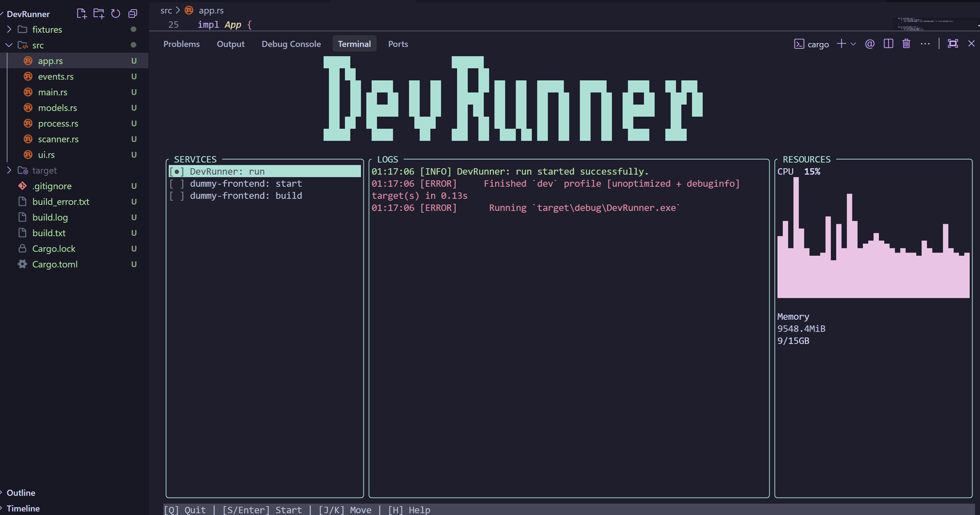Click the [S/Enter] Start hint in footer
The width and height of the screenshot is (980, 515).
[262, 510]
